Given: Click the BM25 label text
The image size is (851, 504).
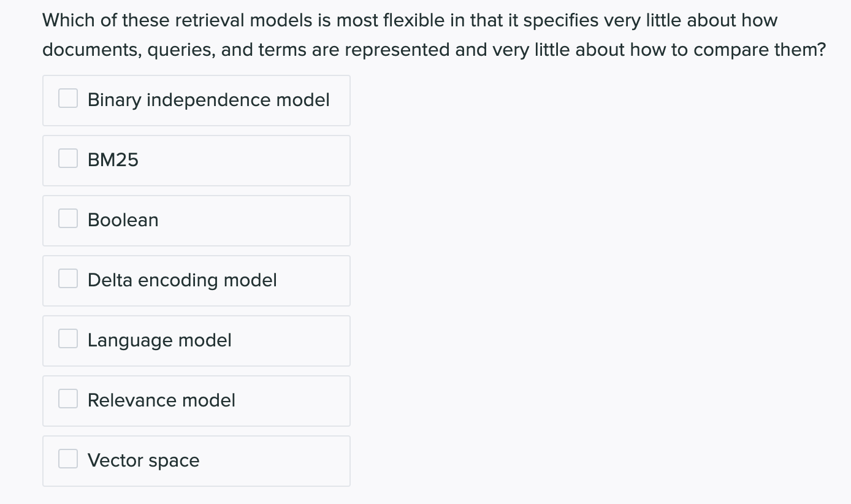Looking at the screenshot, I should click(x=113, y=160).
